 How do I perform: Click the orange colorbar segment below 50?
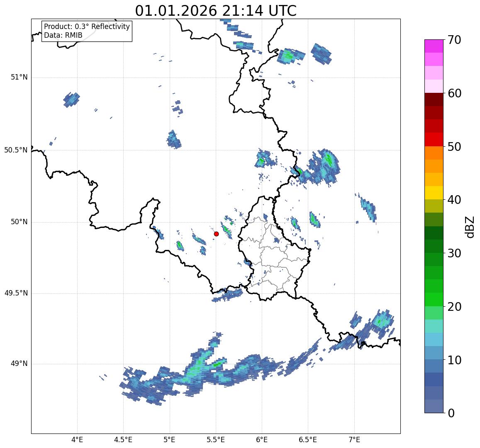pos(434,153)
